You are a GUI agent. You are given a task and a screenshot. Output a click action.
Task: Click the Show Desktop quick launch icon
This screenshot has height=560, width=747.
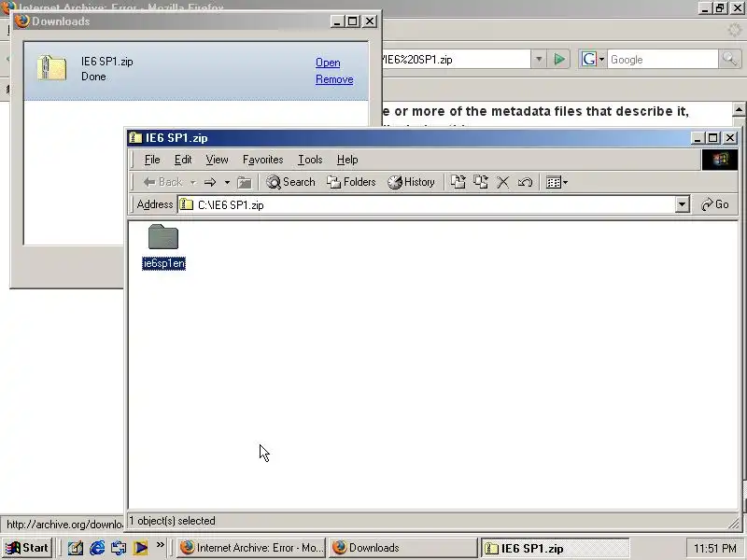click(x=76, y=548)
